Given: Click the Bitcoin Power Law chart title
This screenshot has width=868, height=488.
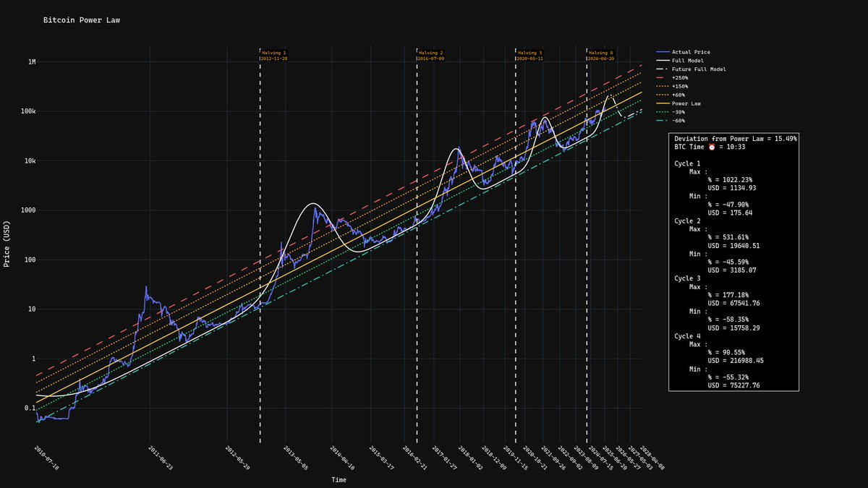Looking at the screenshot, I should pos(82,20).
